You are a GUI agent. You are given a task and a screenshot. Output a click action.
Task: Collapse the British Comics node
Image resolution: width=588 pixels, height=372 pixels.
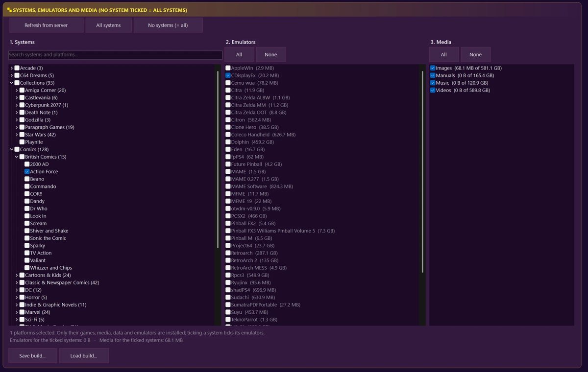click(17, 157)
